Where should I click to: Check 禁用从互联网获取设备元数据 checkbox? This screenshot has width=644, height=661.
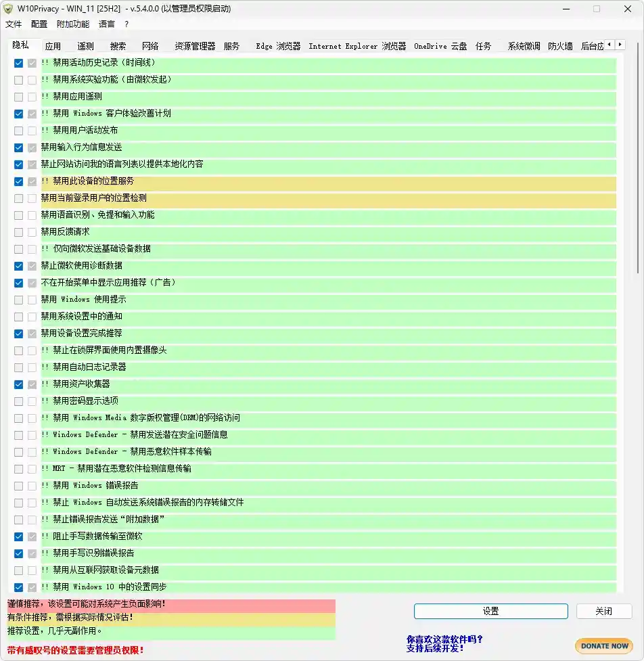click(18, 570)
